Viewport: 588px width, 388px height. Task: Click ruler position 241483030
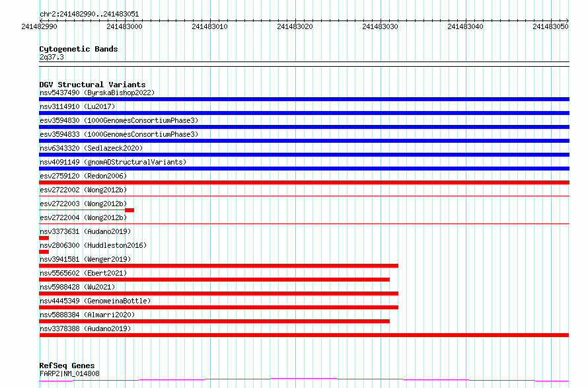click(x=381, y=26)
